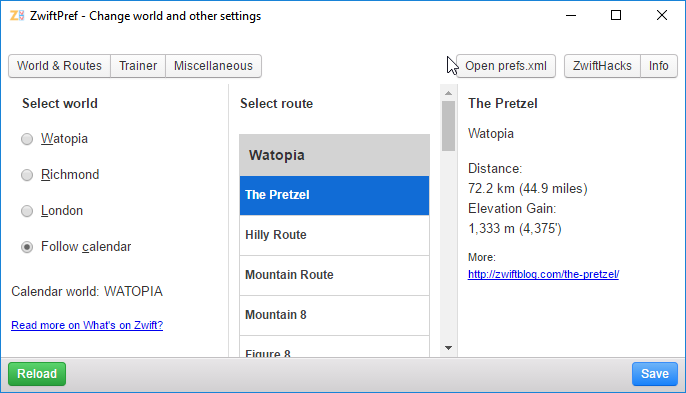Click the ZwiftPref app icon in title bar
Screen dimensions: 686x393
pos(17,16)
